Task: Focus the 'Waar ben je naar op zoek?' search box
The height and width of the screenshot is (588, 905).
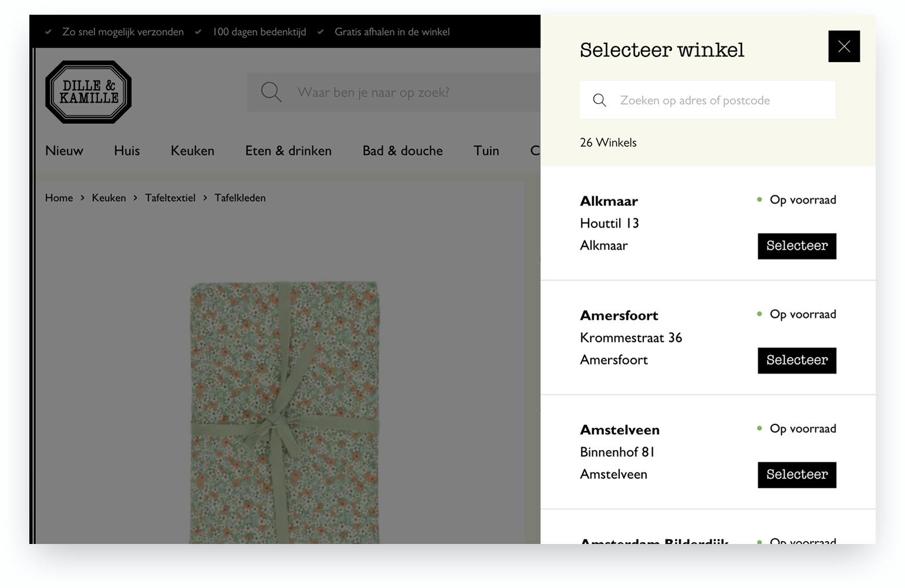Action: 394,92
